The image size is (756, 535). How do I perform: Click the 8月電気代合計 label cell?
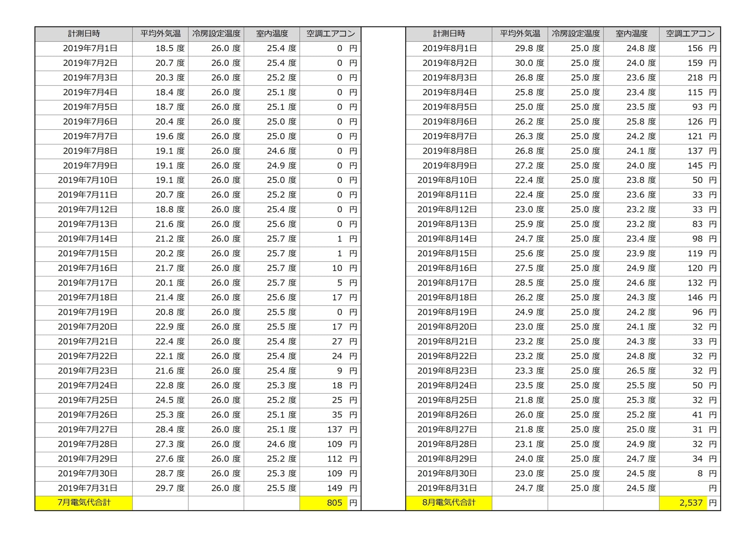(449, 503)
